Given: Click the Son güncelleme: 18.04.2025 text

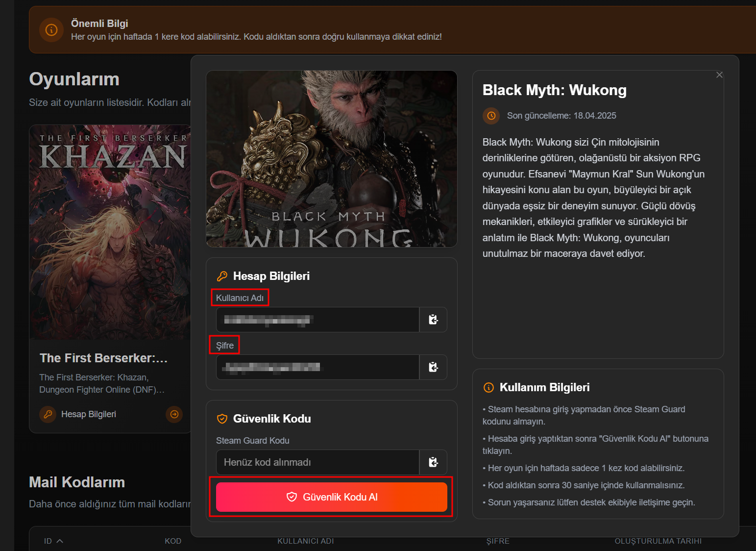Looking at the screenshot, I should pos(561,116).
